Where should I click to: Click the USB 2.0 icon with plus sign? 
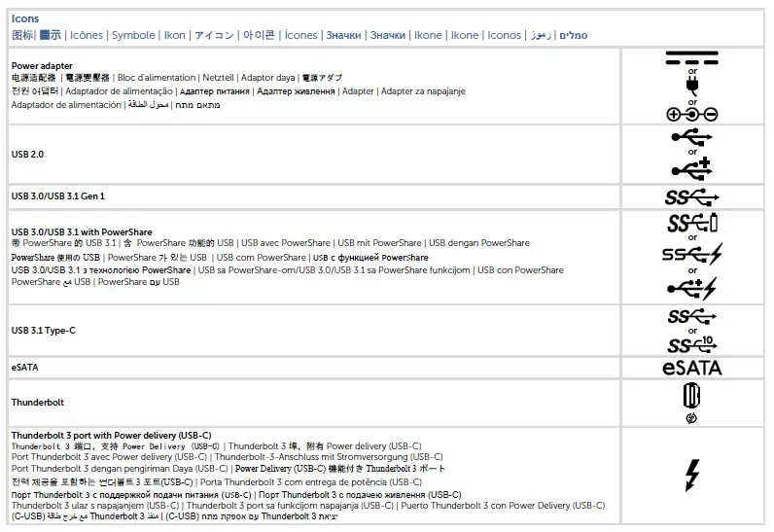point(691,168)
